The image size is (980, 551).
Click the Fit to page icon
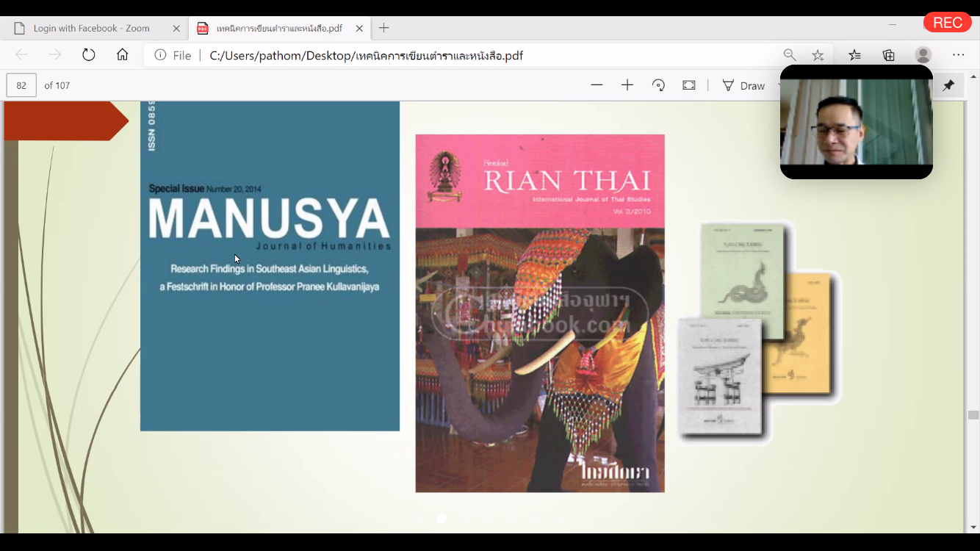click(689, 85)
